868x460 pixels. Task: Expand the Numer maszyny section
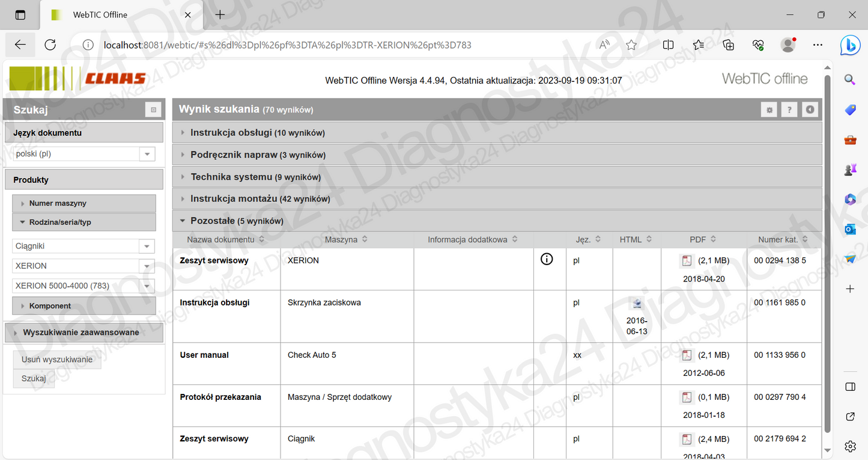pos(84,203)
